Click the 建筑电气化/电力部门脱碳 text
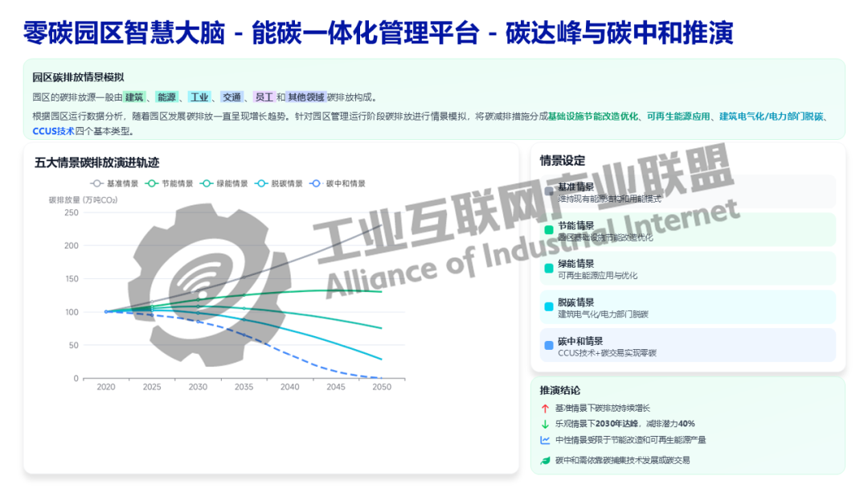 (771, 117)
